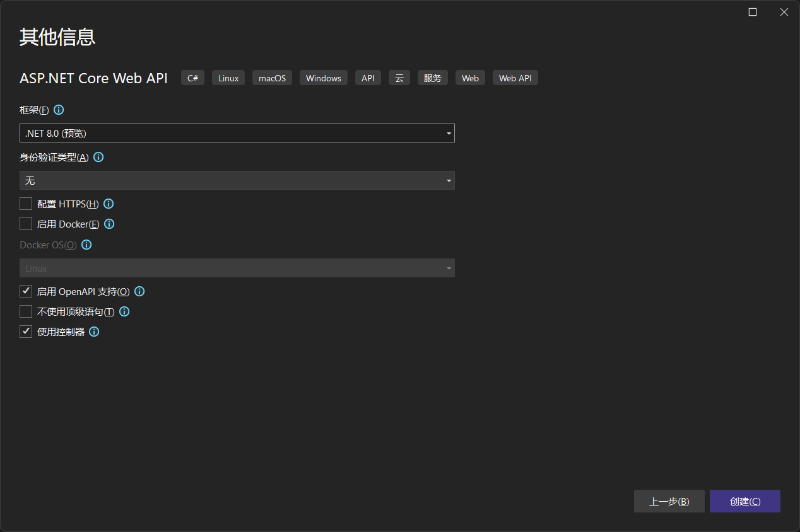Click the 上一步 back button
Image resolution: width=800 pixels, height=532 pixels.
click(669, 501)
